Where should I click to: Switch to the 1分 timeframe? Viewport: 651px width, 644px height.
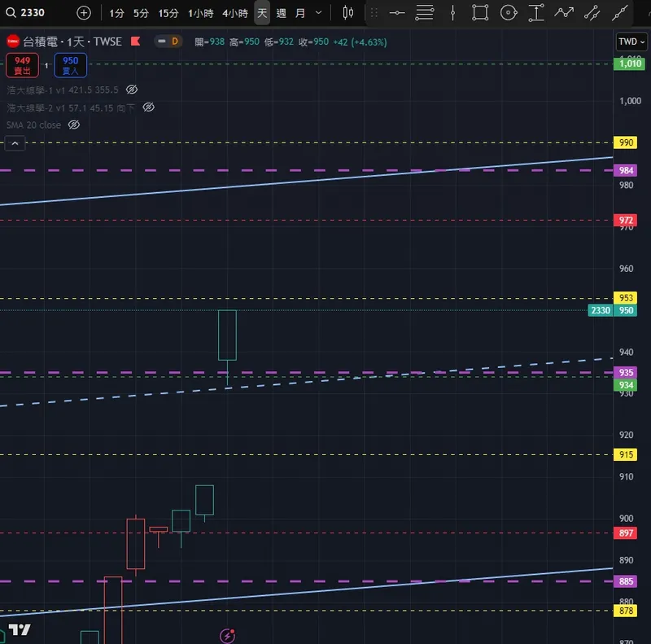coord(116,13)
